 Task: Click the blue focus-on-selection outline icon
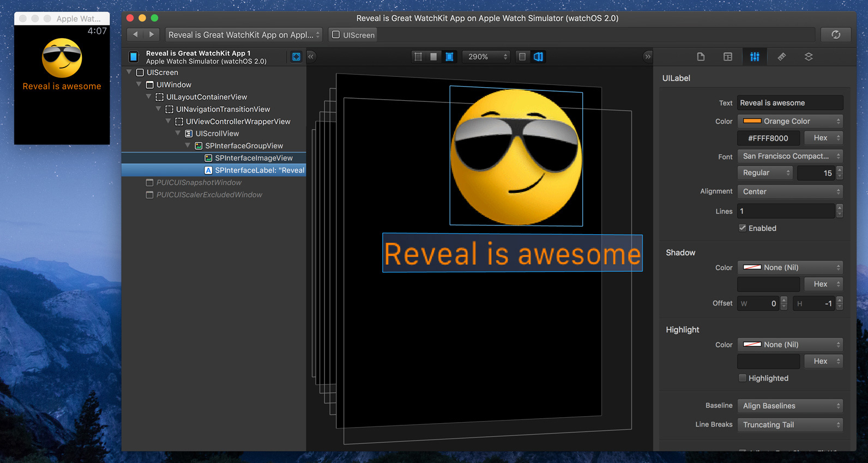(296, 57)
